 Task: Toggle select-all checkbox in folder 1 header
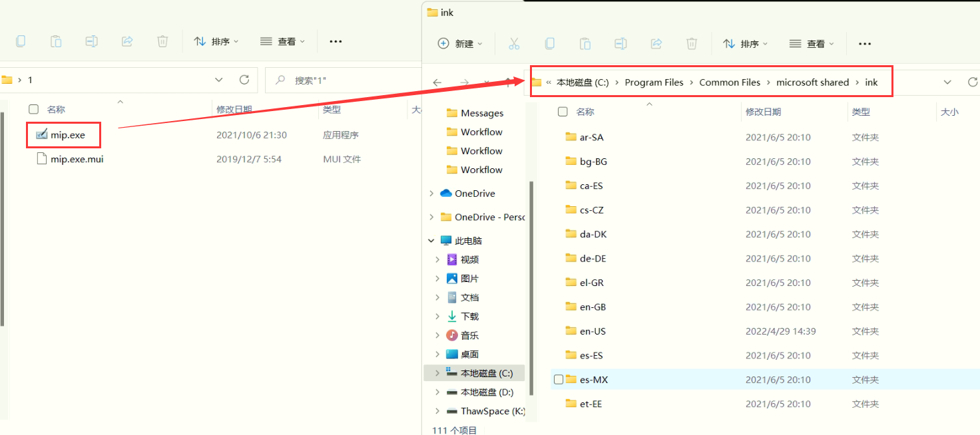click(33, 109)
